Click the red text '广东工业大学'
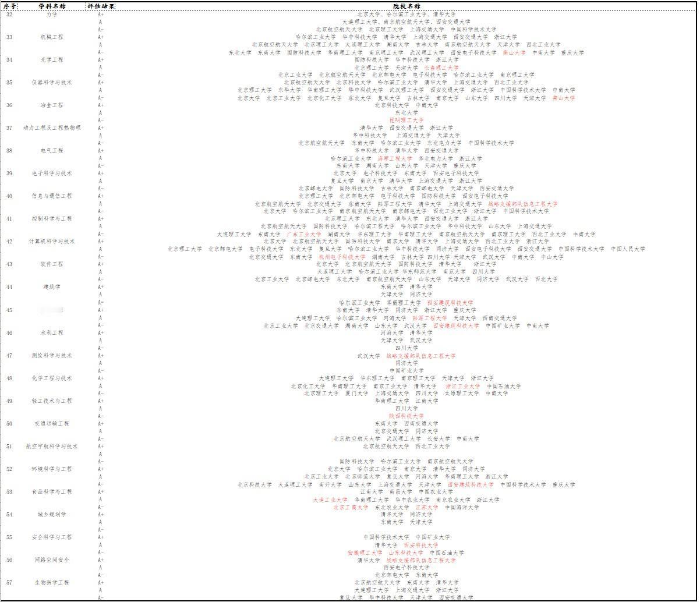 coord(304,234)
